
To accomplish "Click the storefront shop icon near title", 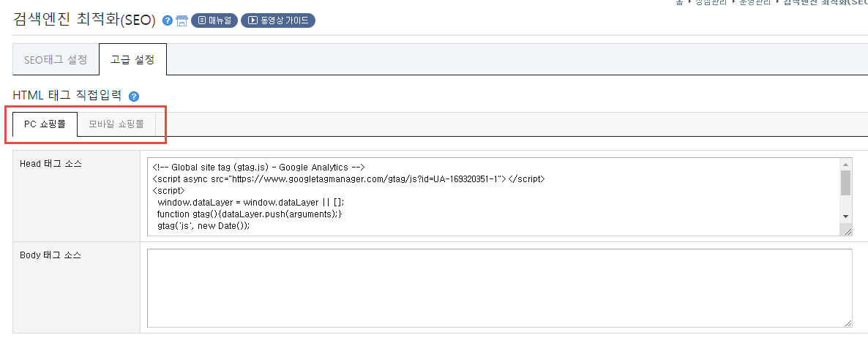I will [182, 21].
